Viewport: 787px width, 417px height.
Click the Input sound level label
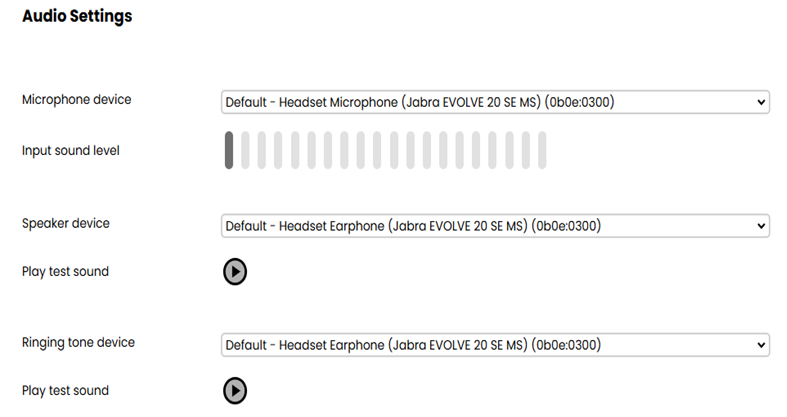[x=71, y=151]
